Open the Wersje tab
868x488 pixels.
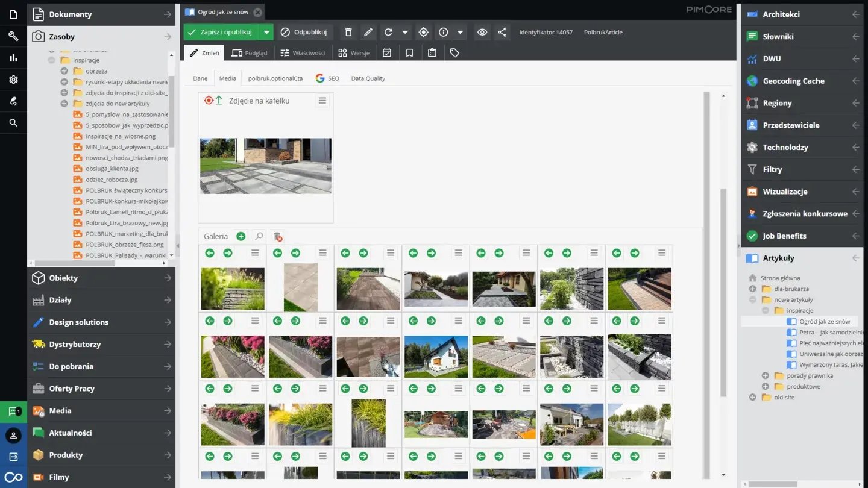tap(354, 53)
